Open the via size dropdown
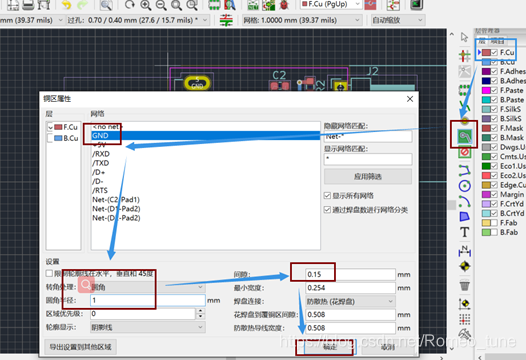This screenshot has width=526, height=360. coord(138,20)
